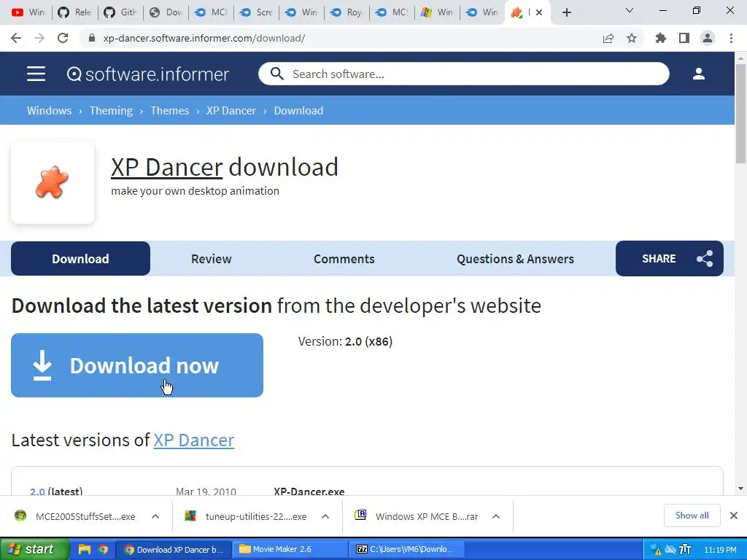Launch Chrome from quick launch icon

(103, 549)
